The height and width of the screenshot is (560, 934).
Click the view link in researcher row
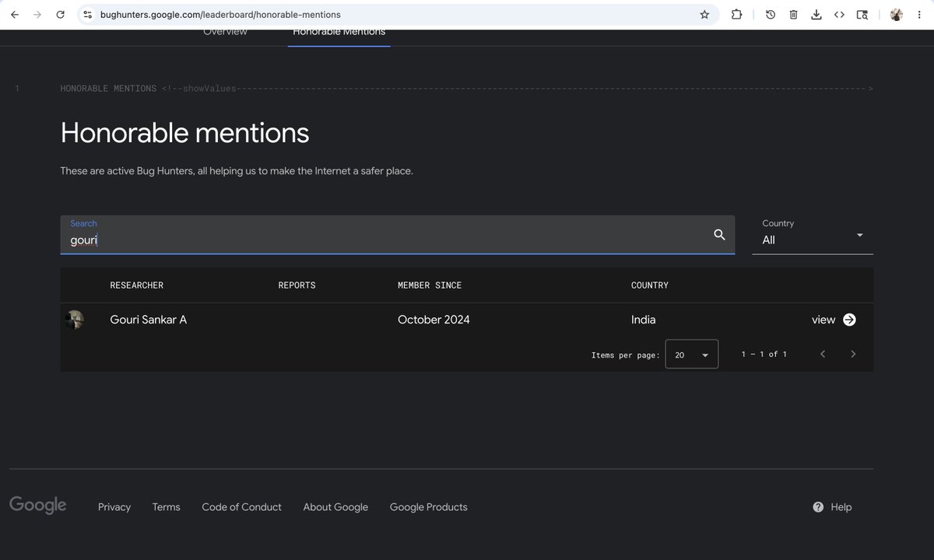point(823,320)
